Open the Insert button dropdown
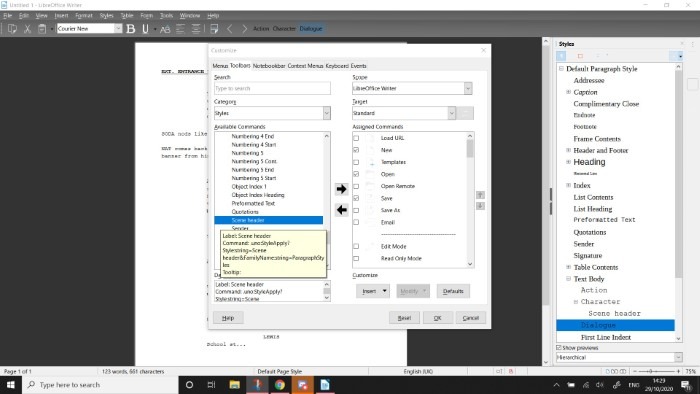This screenshot has height=394, width=700. point(384,291)
